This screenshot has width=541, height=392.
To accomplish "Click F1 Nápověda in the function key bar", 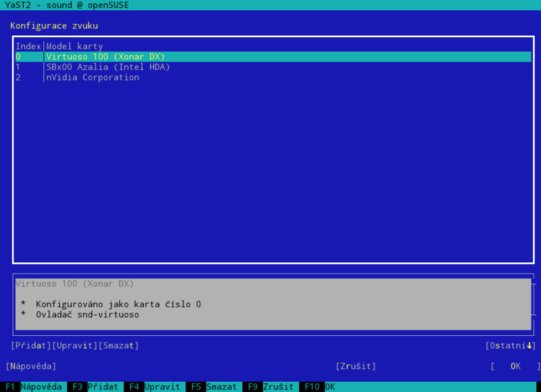I will (33, 387).
